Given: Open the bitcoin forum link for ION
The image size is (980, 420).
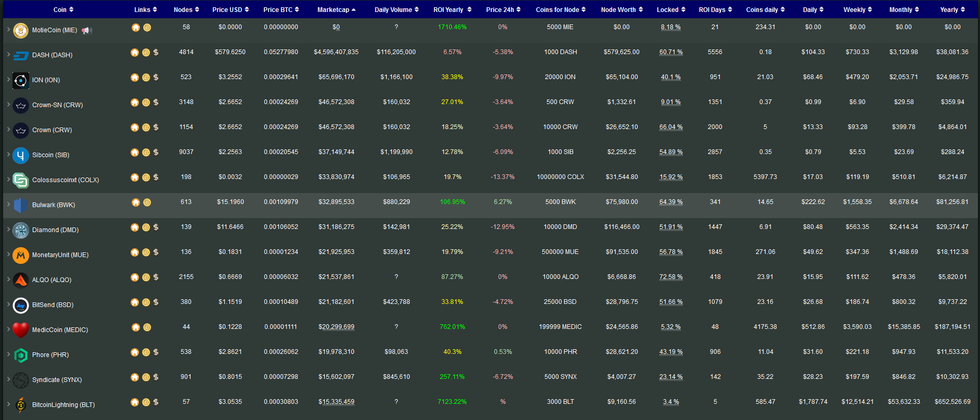Looking at the screenshot, I should [146, 78].
